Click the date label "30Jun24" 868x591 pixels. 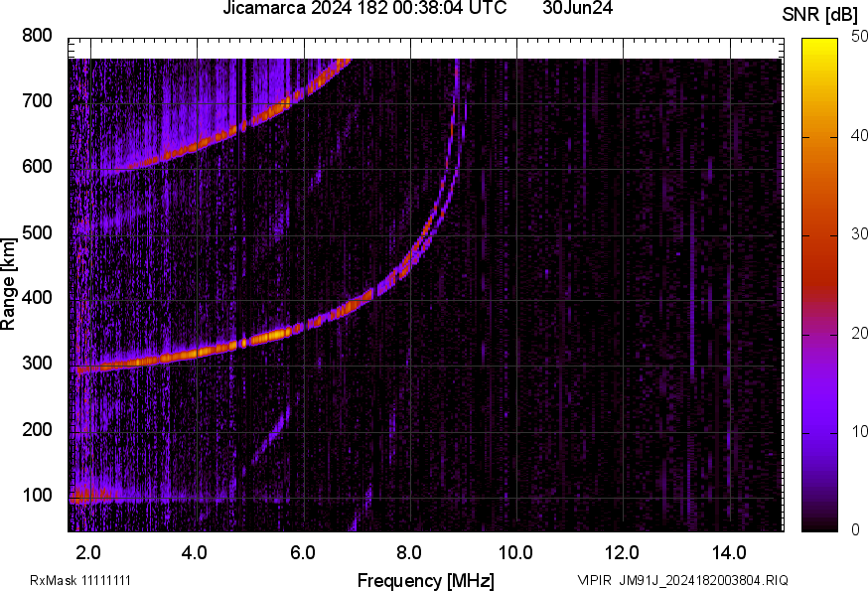[577, 8]
